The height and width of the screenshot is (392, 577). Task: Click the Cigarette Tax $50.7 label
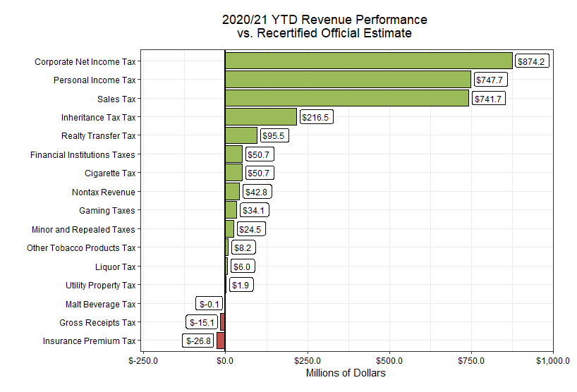pos(258,173)
